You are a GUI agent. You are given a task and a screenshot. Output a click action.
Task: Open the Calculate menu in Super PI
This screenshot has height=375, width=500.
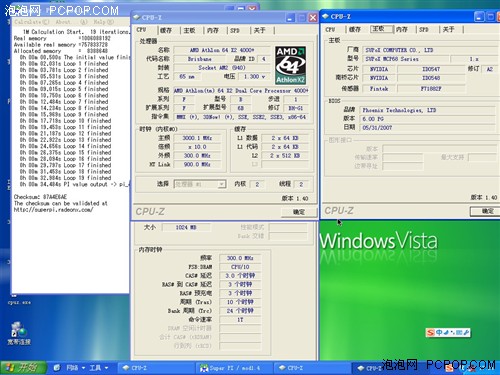point(32,22)
